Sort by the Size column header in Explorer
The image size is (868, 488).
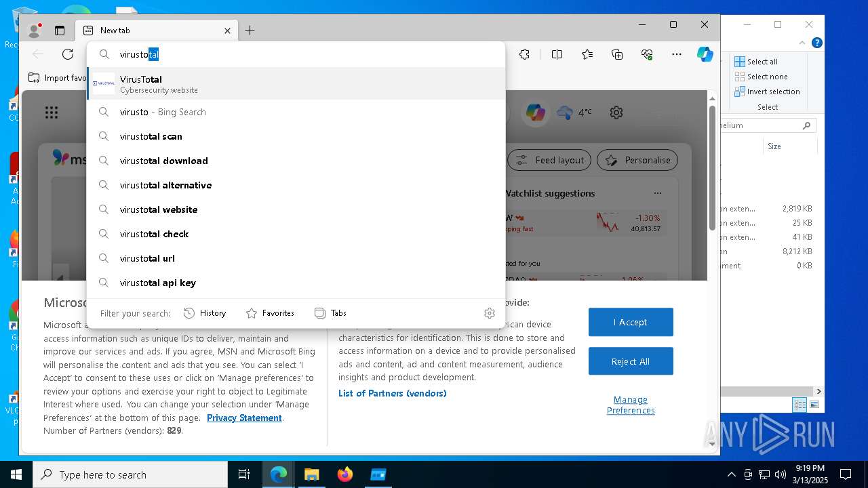coord(774,146)
